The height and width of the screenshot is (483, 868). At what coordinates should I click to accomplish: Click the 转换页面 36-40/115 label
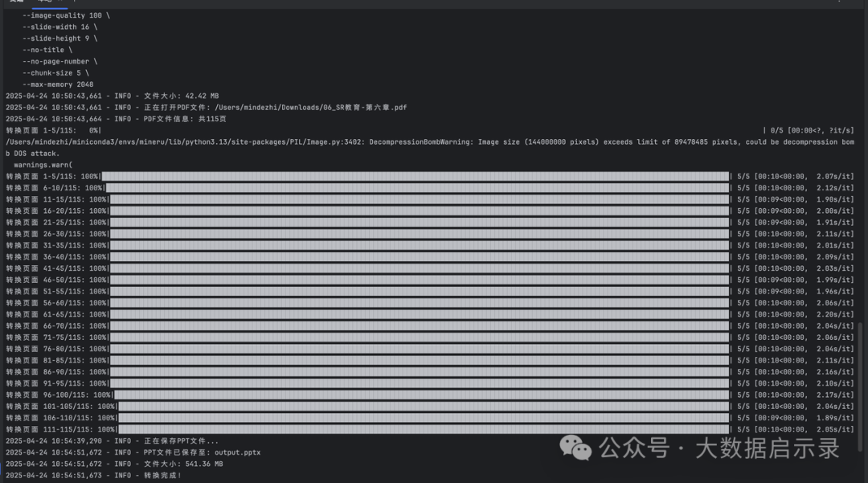click(x=47, y=257)
